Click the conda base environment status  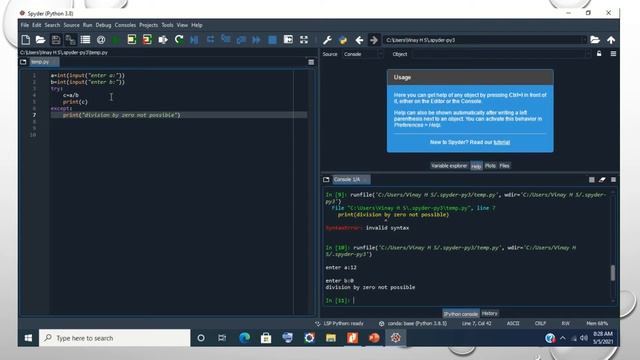413,324
